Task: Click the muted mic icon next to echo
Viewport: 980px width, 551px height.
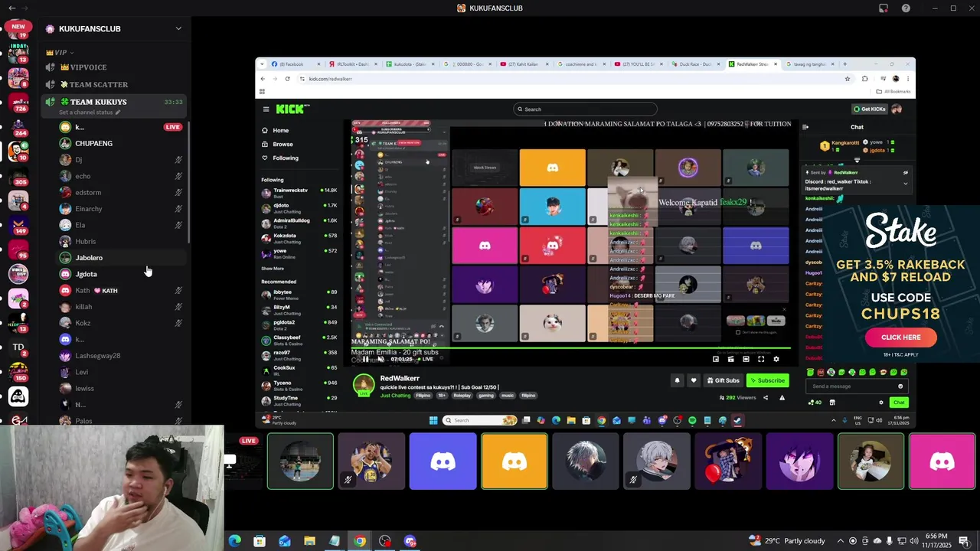Action: point(178,176)
